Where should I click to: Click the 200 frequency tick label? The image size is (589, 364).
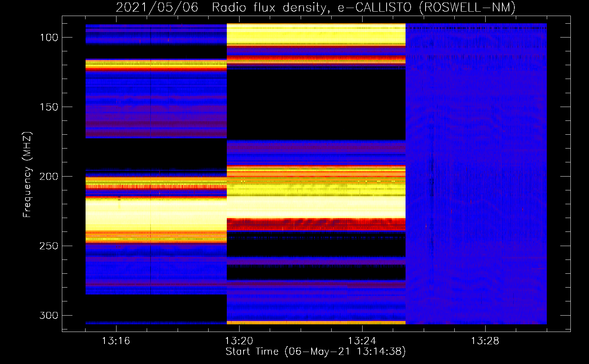pyautogui.click(x=49, y=177)
